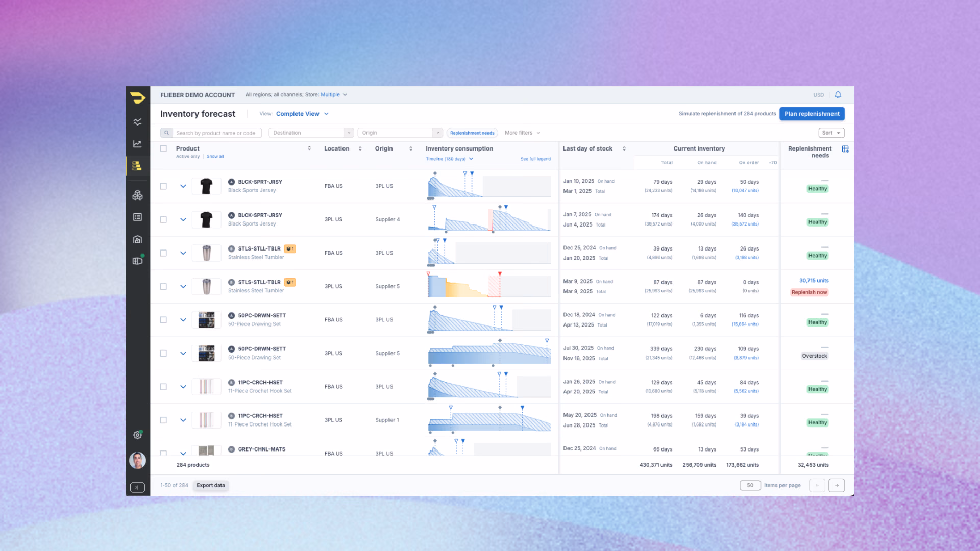Go to next page arrow
The width and height of the screenshot is (980, 551).
[x=837, y=485]
